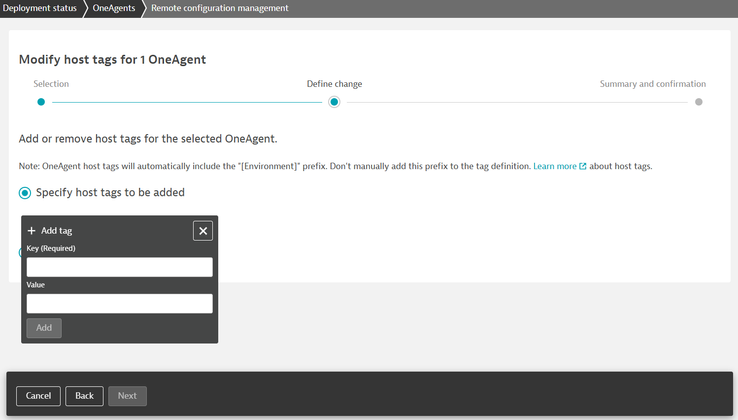Click the Selection step label
738x420 pixels.
(51, 84)
